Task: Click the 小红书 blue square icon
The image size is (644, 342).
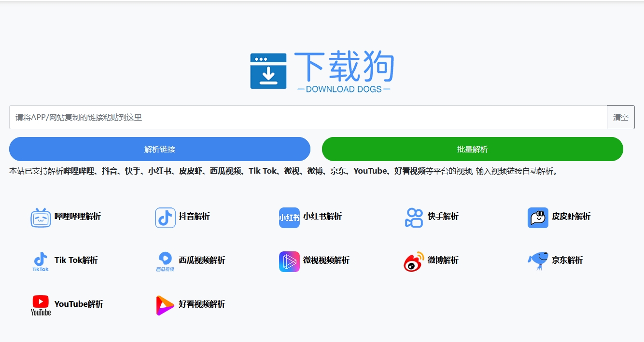Action: click(x=289, y=218)
